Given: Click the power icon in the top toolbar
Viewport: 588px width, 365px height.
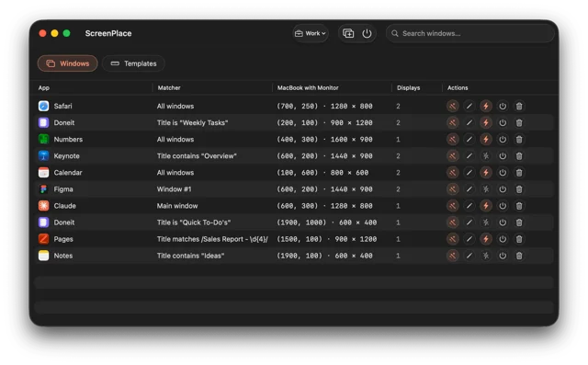Looking at the screenshot, I should 367,33.
